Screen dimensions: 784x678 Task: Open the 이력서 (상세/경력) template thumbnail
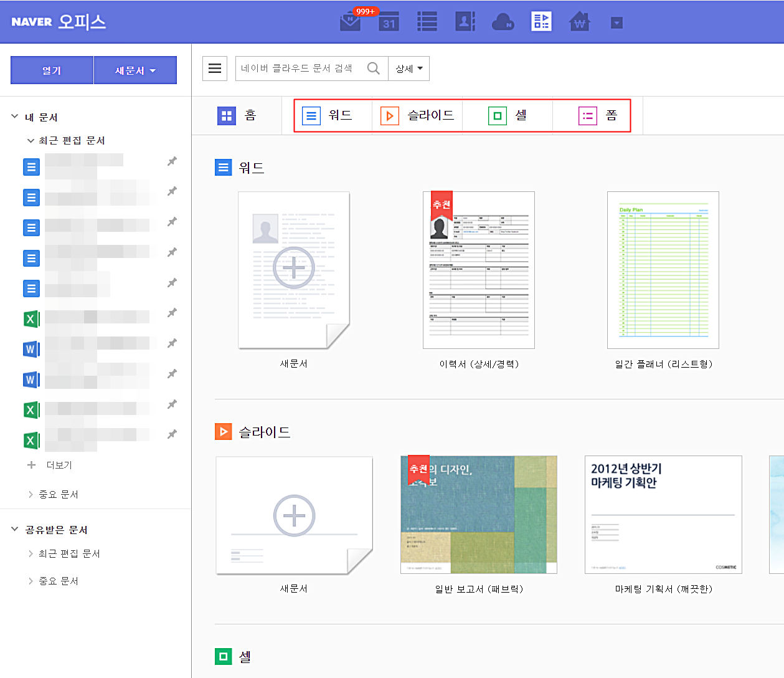479,270
